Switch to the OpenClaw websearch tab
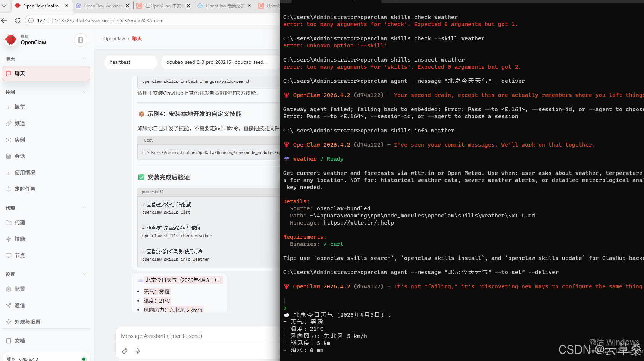This screenshot has height=361, width=644. point(103,6)
